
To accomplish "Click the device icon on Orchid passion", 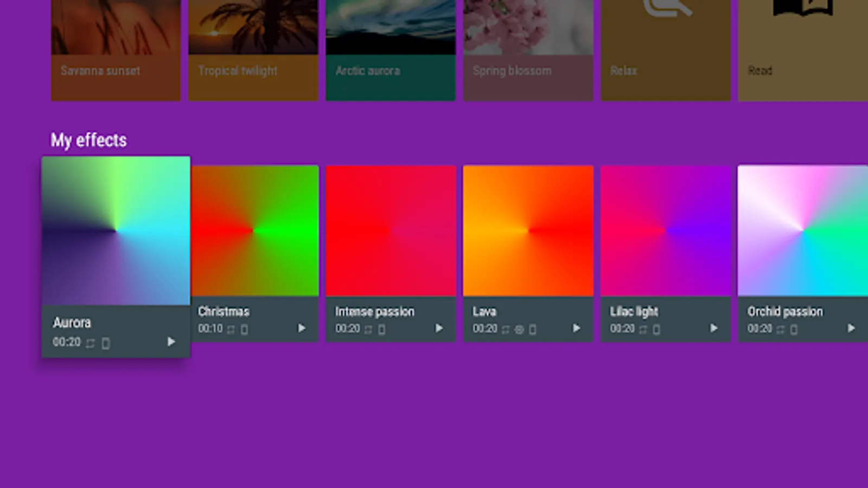I will [x=793, y=329].
